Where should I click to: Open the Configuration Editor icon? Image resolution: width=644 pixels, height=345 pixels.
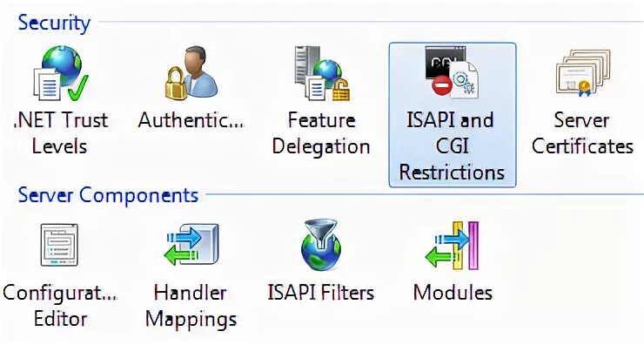click(x=59, y=245)
